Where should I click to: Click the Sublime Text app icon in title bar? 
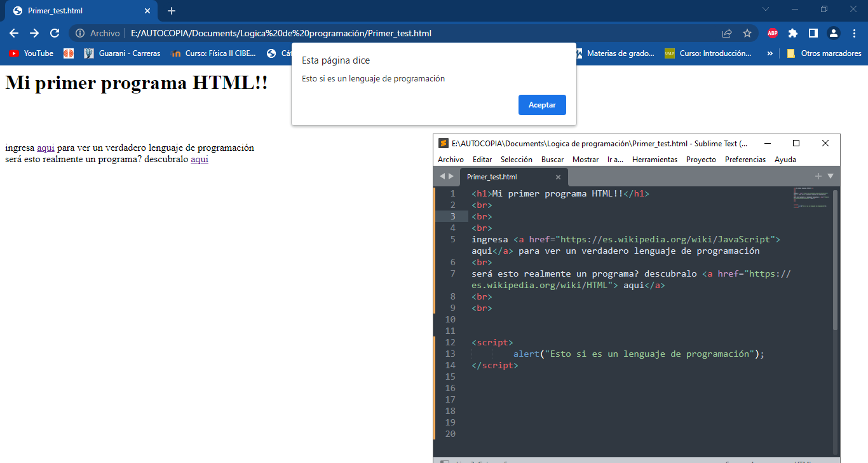pyautogui.click(x=444, y=143)
